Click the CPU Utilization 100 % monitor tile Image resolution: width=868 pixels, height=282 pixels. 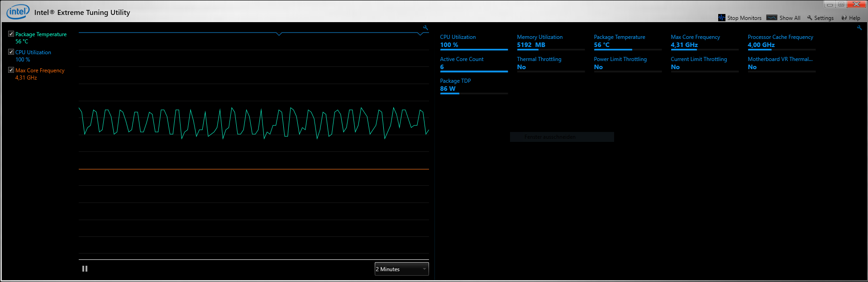(x=474, y=42)
